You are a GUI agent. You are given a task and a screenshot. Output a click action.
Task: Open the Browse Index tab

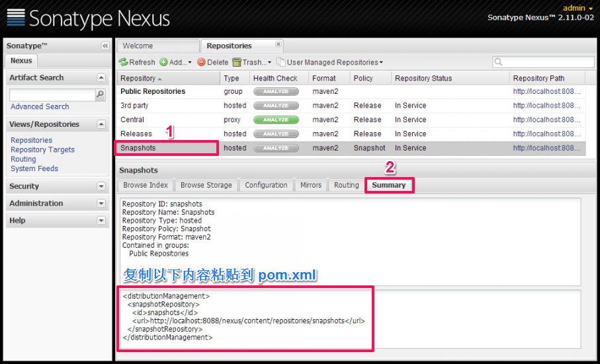146,185
